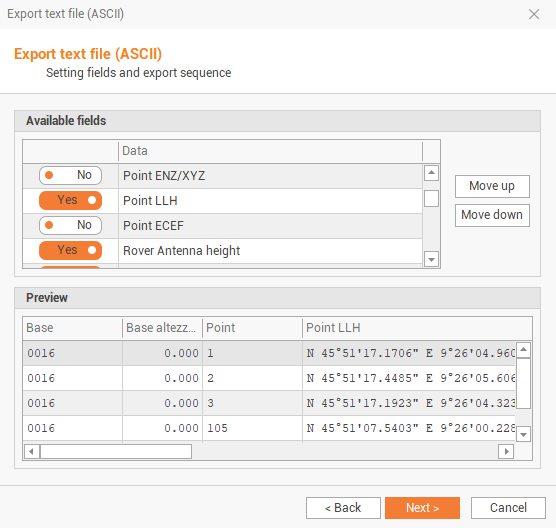Click Preview vertical scroll up arrow

pyautogui.click(x=523, y=350)
